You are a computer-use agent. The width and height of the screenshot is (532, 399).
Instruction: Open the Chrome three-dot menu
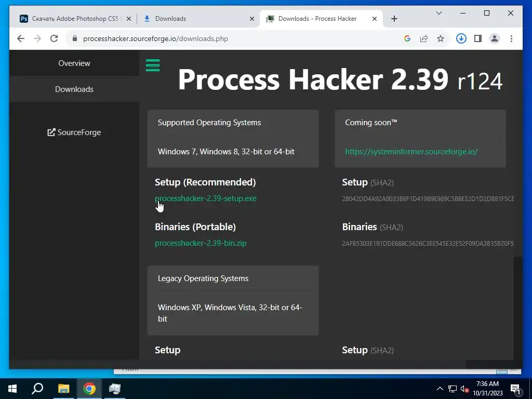511,38
